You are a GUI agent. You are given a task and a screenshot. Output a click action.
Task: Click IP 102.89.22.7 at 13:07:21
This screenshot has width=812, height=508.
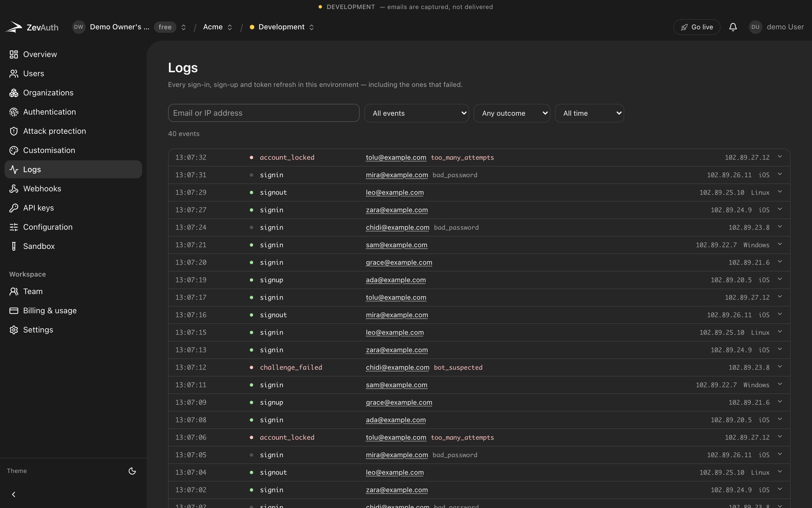point(716,245)
